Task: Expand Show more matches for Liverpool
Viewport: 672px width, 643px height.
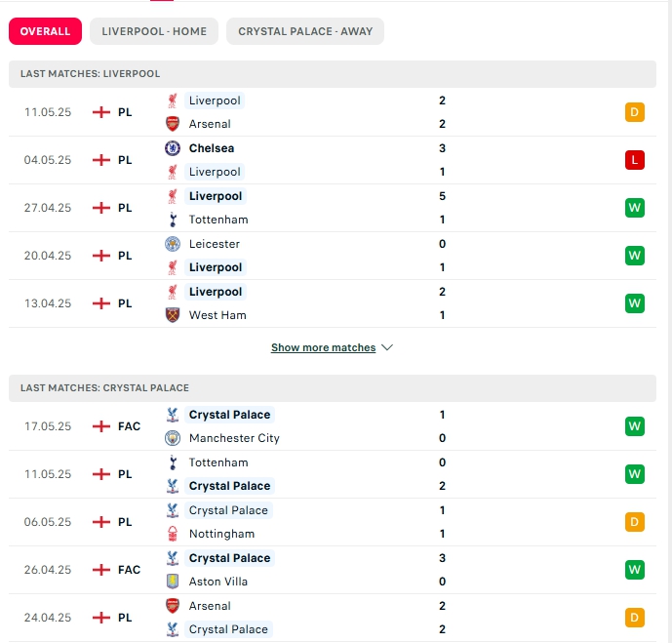Action: tap(323, 347)
